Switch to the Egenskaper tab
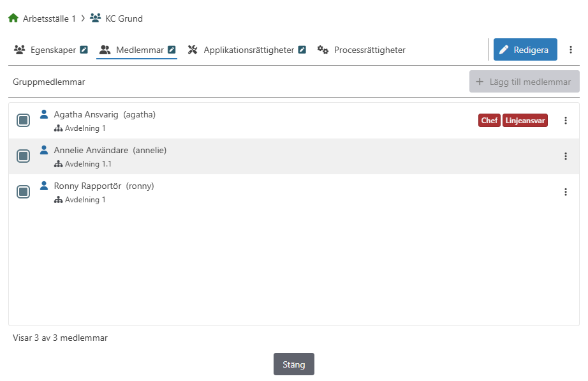The height and width of the screenshot is (381, 588). tap(50, 50)
